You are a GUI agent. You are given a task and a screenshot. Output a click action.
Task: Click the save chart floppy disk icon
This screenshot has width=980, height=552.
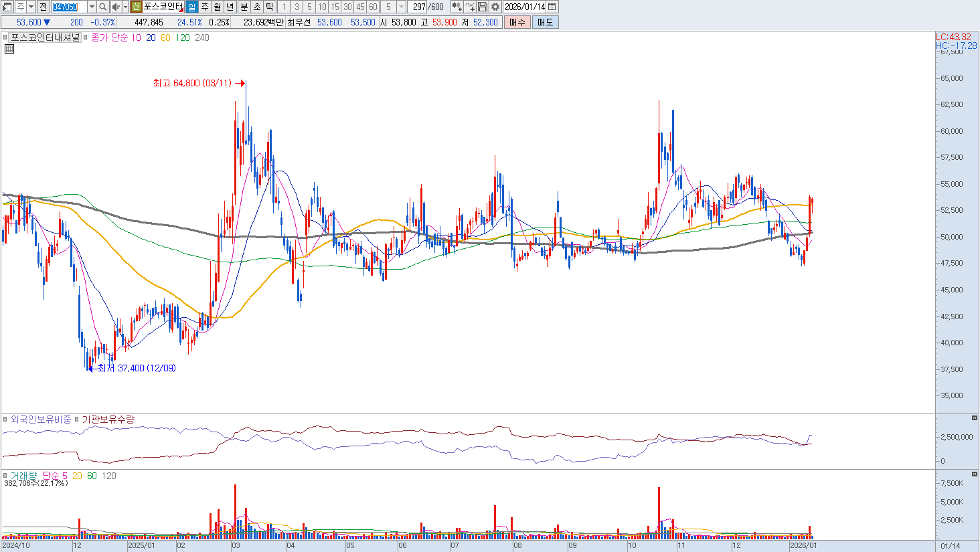483,7
